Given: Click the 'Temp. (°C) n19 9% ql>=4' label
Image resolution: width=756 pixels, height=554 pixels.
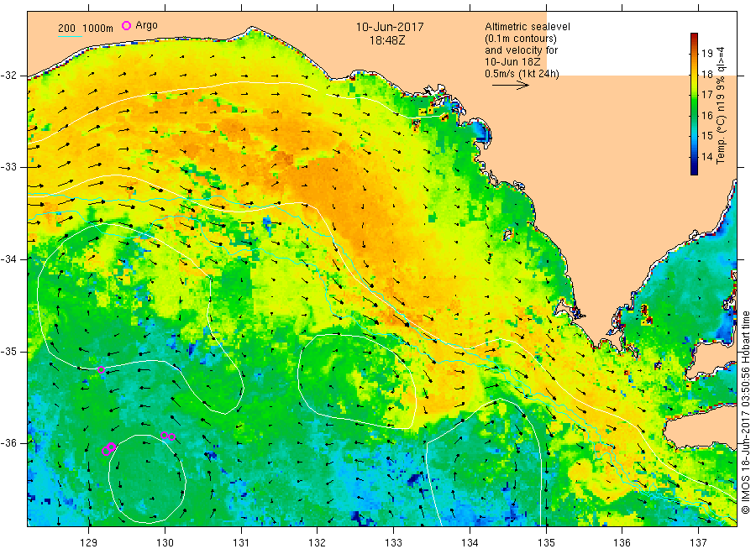Looking at the screenshot, I should point(721,106).
